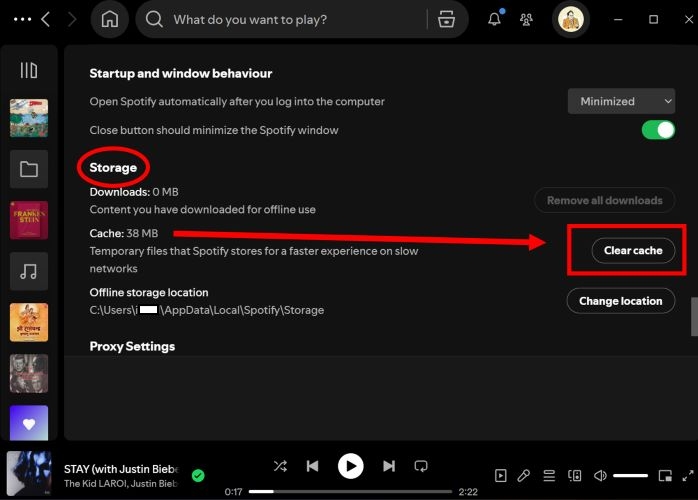Image resolution: width=698 pixels, height=500 pixels.
Task: Open the first album cover in library sidebar
Action: pyautogui.click(x=29, y=118)
